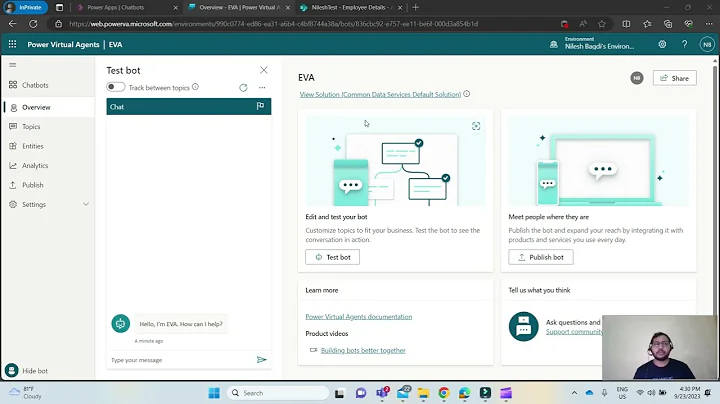The height and width of the screenshot is (404, 720).
Task: Click the info icon next to View Solution
Action: [467, 94]
